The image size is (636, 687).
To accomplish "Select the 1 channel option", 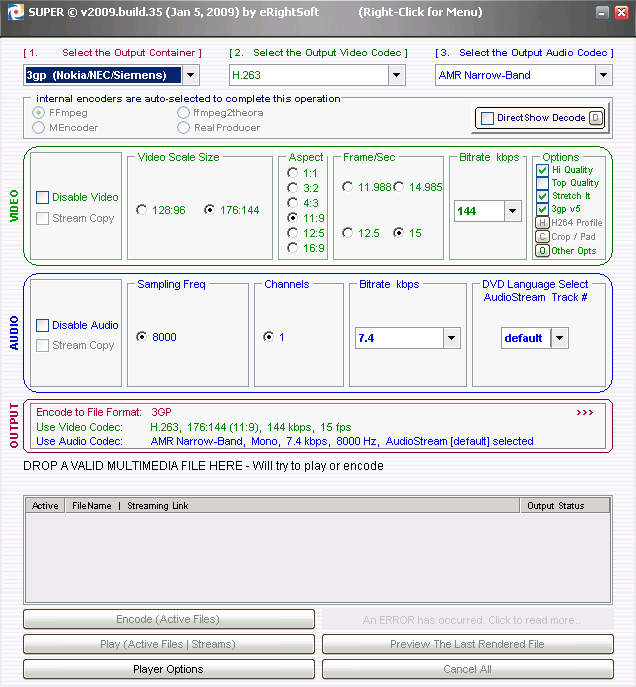I will tap(268, 336).
